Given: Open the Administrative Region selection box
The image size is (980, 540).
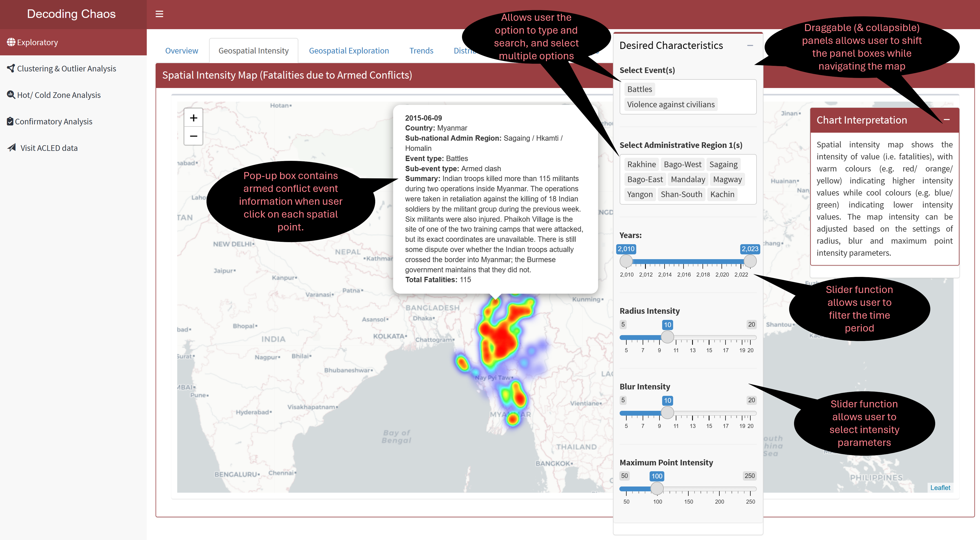Looking at the screenshot, I should [748, 194].
